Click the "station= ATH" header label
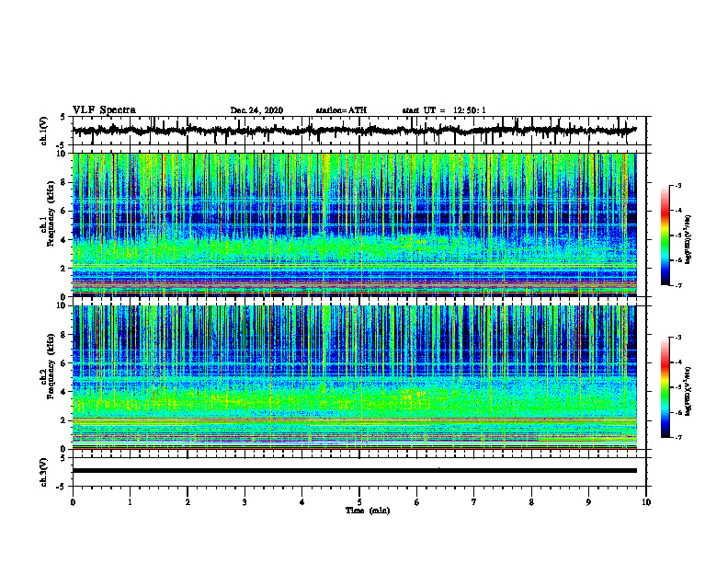The height and width of the screenshot is (563, 728). 341,110
